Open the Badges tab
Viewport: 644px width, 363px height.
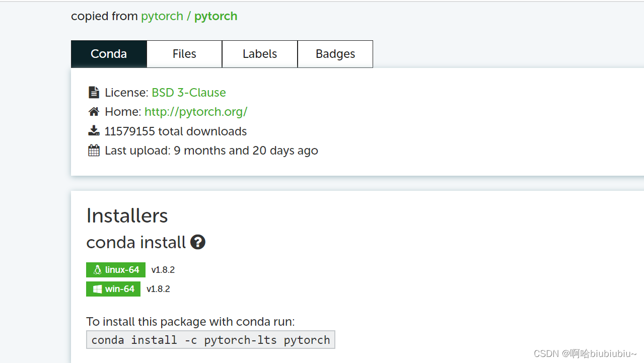click(x=335, y=53)
